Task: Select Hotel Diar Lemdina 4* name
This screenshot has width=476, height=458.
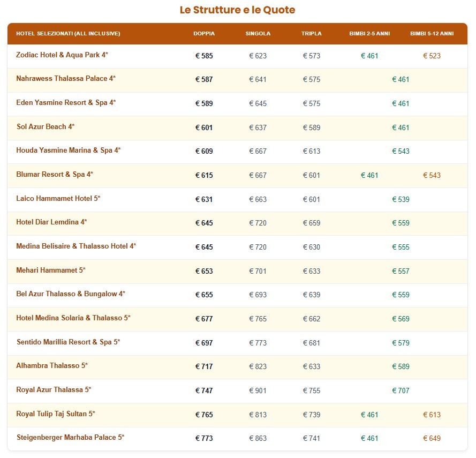Action: (51, 222)
